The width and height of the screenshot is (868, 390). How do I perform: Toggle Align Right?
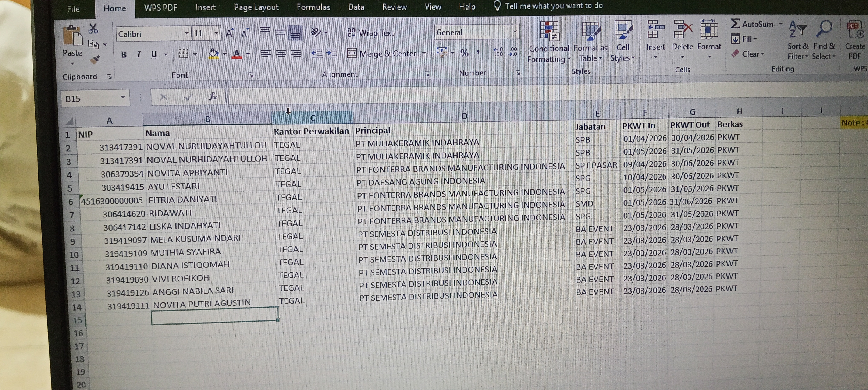(296, 53)
